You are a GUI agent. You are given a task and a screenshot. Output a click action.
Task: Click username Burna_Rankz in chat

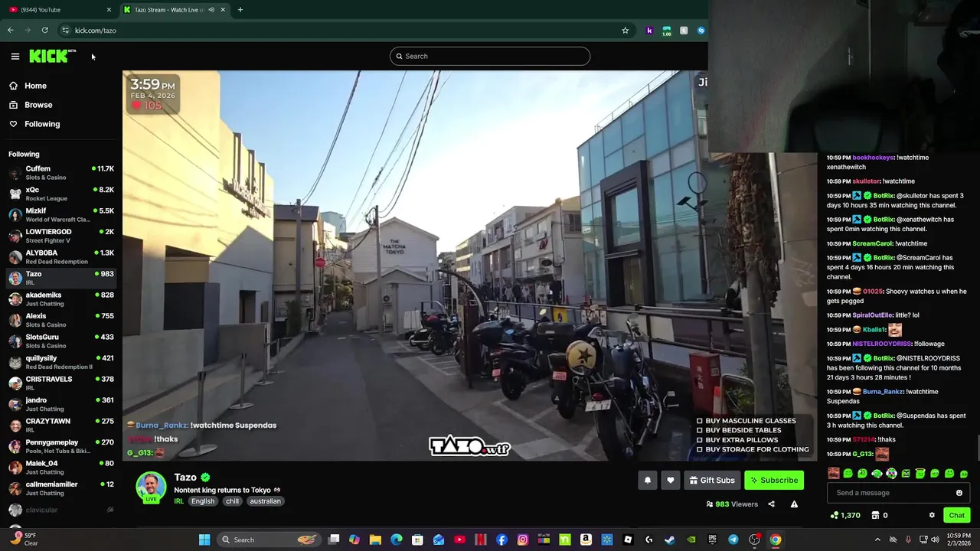[884, 392]
